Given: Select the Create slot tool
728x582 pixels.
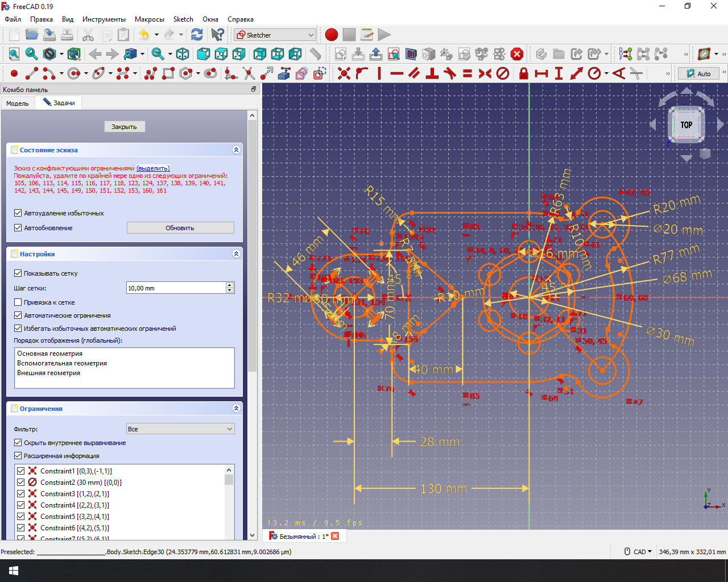Looking at the screenshot, I should 210,73.
